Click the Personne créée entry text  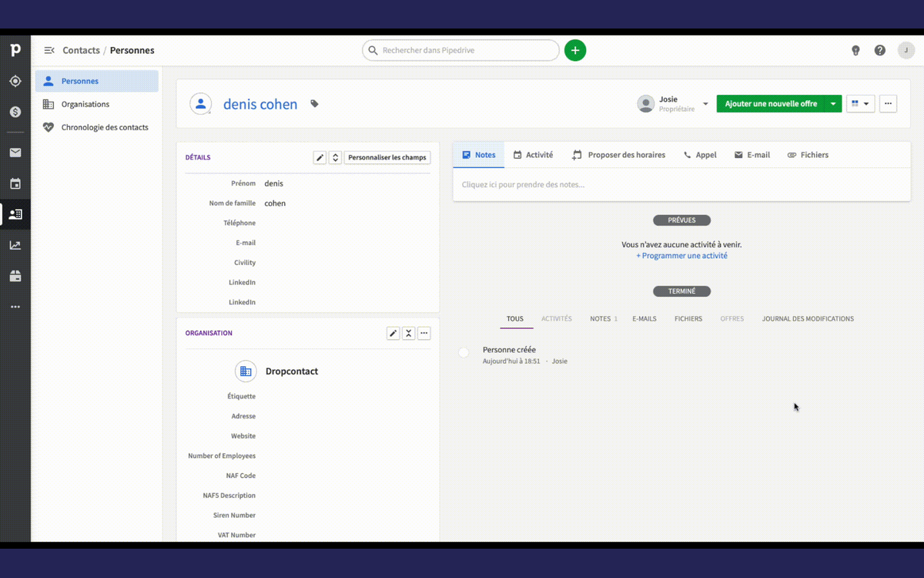509,350
